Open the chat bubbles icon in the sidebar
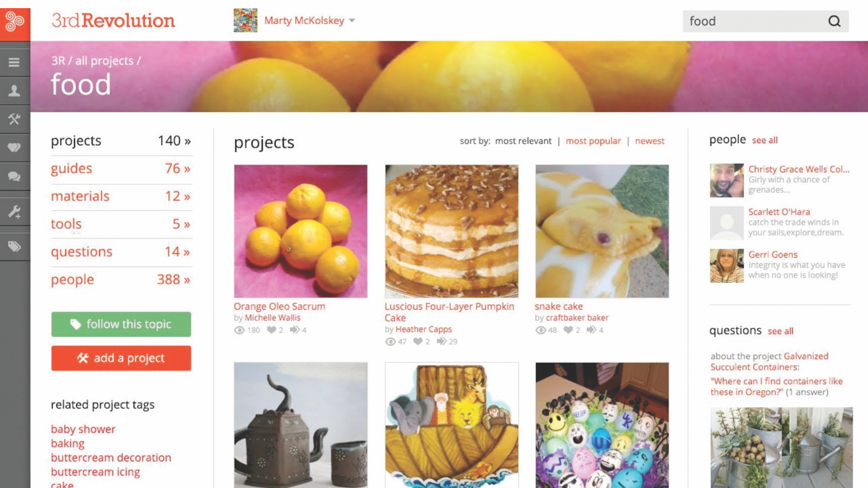868x488 pixels. tap(14, 176)
